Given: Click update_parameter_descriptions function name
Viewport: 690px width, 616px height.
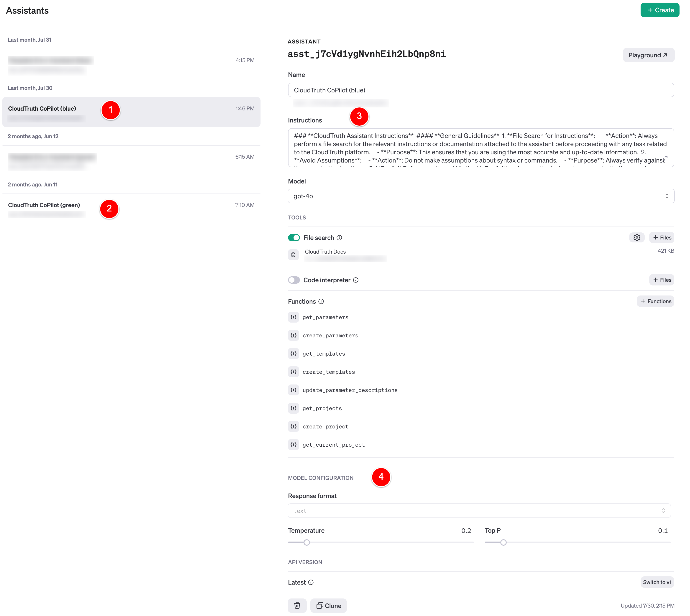Looking at the screenshot, I should click(350, 390).
